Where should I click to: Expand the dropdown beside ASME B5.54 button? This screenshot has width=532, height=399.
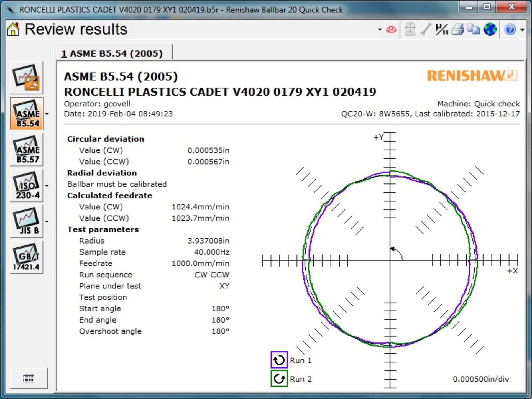(x=47, y=114)
